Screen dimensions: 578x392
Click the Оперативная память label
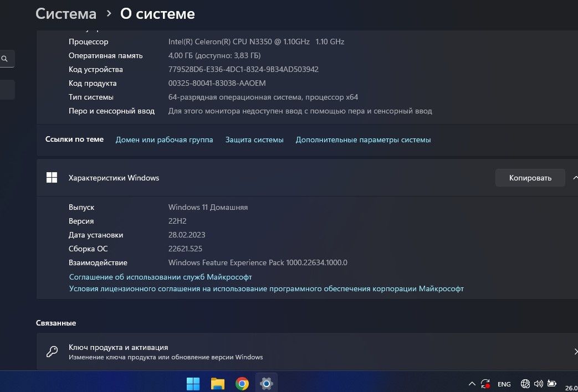tap(105, 55)
